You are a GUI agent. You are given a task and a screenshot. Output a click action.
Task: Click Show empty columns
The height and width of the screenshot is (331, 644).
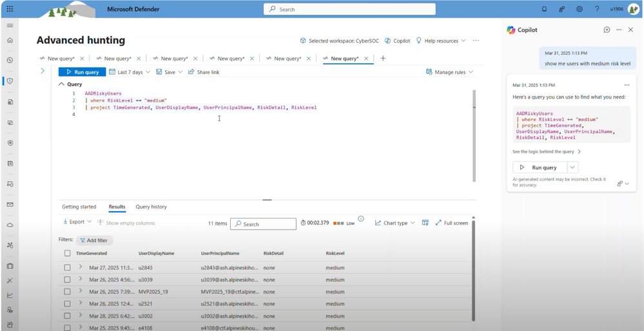tap(126, 223)
